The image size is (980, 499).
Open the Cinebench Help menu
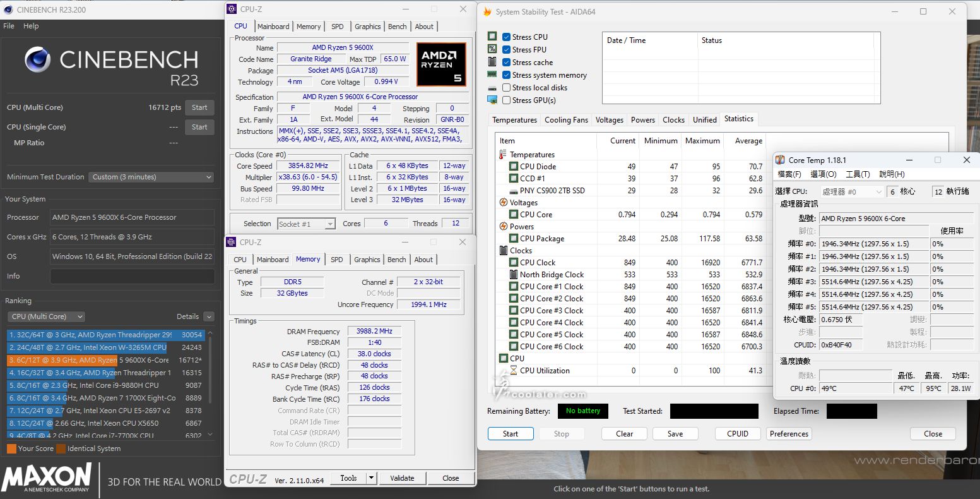click(x=31, y=26)
